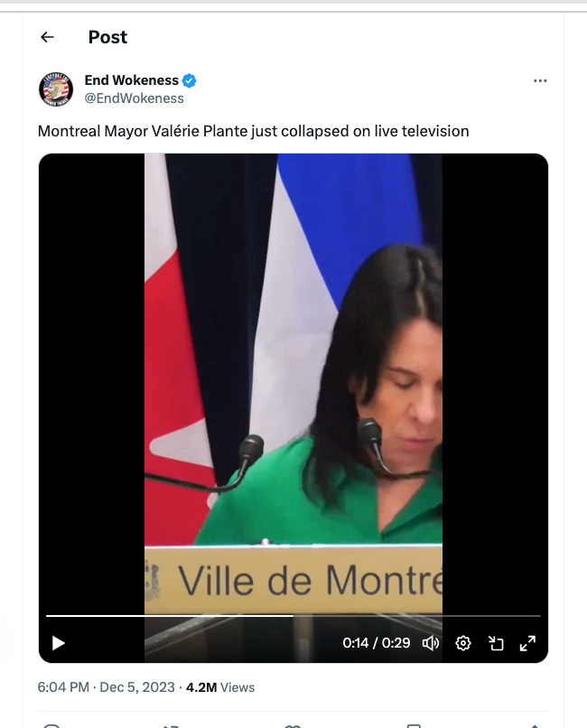Image resolution: width=587 pixels, height=728 pixels.
Task: Click the 4.2M Views count
Action: (220, 687)
